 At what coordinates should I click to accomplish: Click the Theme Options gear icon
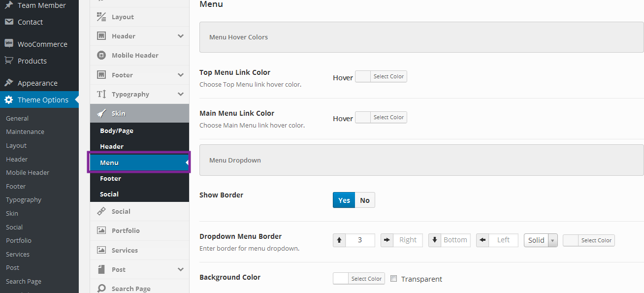coord(9,100)
